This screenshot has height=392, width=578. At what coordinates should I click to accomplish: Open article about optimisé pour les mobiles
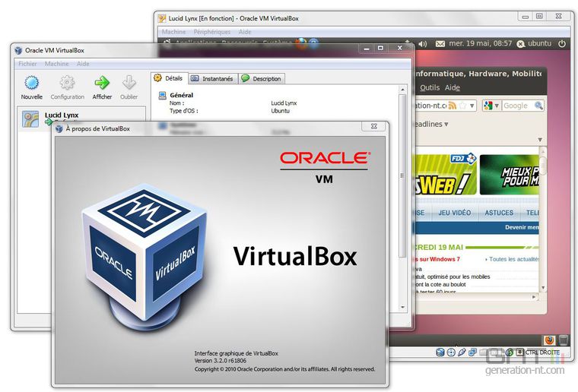click(x=452, y=277)
